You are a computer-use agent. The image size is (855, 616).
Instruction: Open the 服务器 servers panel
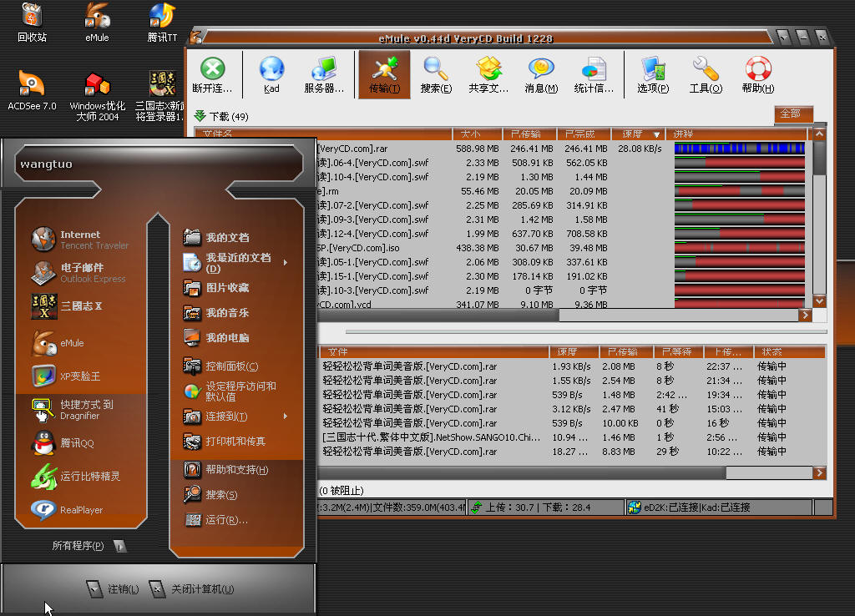(324, 74)
